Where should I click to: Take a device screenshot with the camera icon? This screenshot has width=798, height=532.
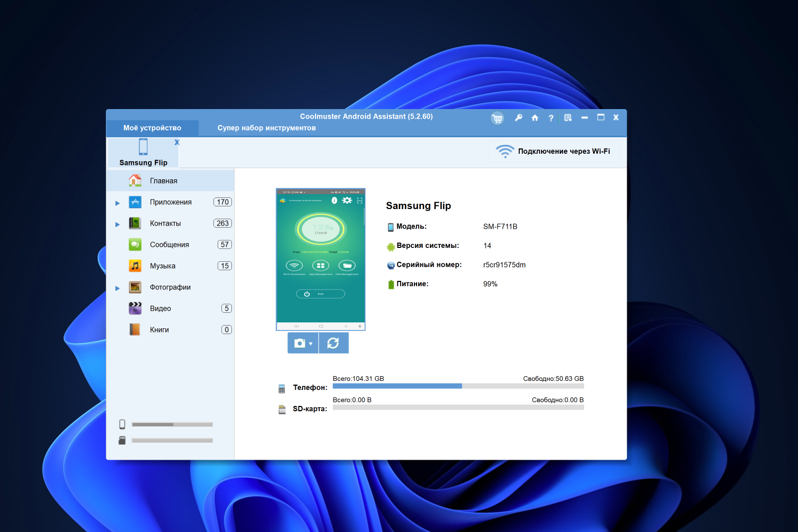click(x=300, y=343)
